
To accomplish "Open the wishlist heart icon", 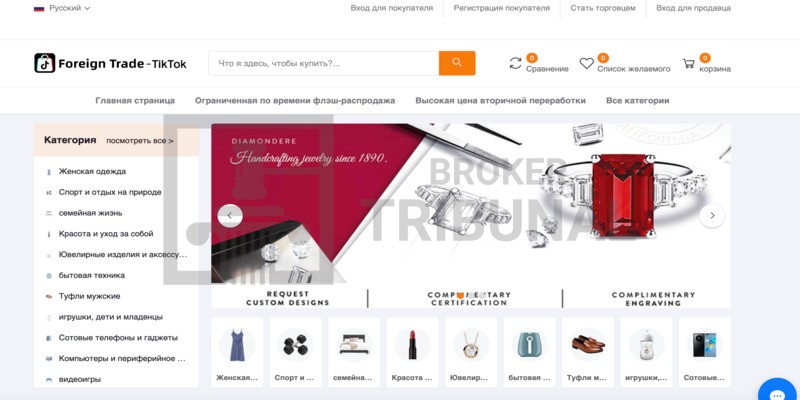I will pyautogui.click(x=586, y=64).
